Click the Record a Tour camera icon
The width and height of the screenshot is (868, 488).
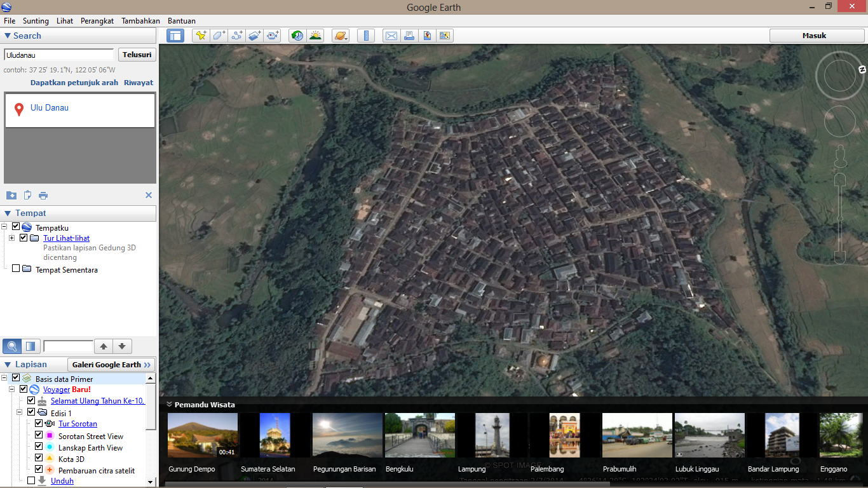click(x=273, y=36)
